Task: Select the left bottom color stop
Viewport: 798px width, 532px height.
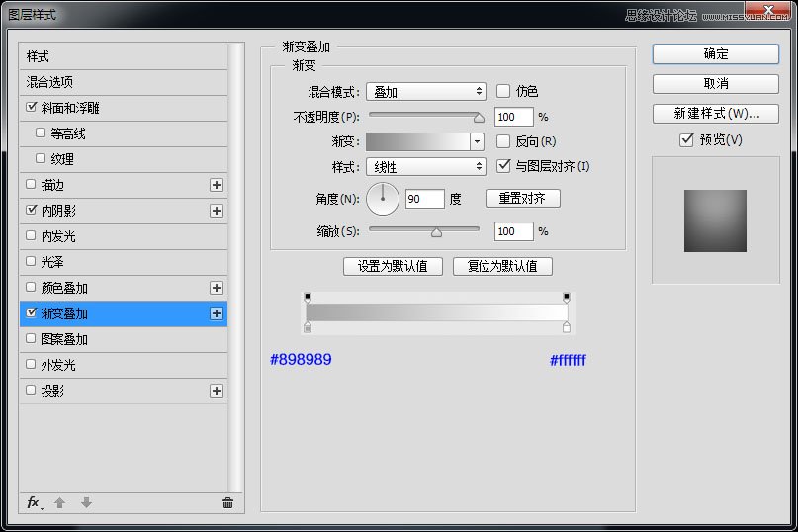Action: [308, 327]
